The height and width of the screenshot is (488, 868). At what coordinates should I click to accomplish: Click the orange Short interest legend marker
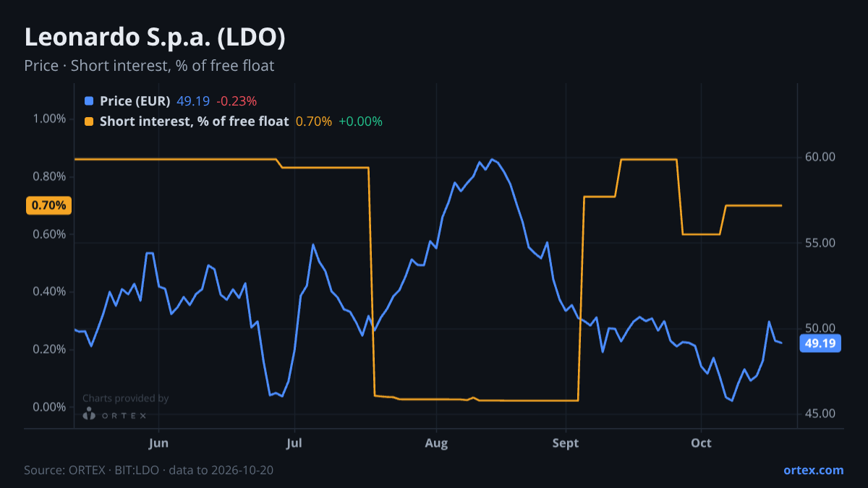[89, 121]
